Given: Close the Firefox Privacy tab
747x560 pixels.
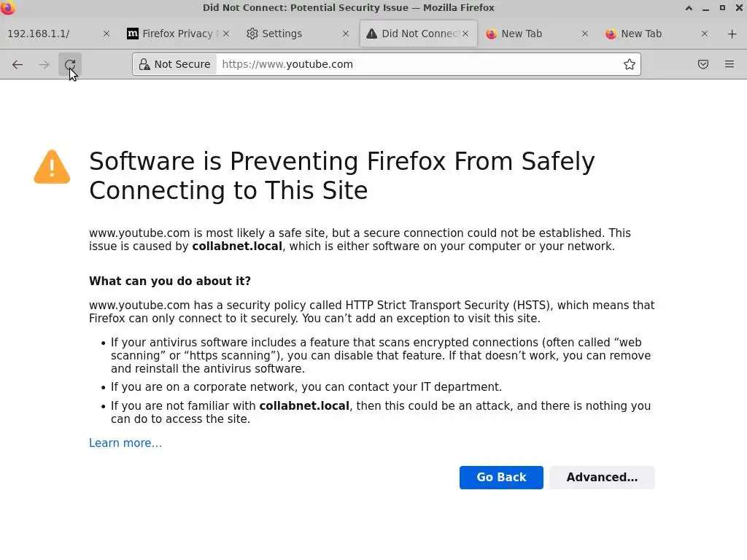Looking at the screenshot, I should pyautogui.click(x=226, y=34).
